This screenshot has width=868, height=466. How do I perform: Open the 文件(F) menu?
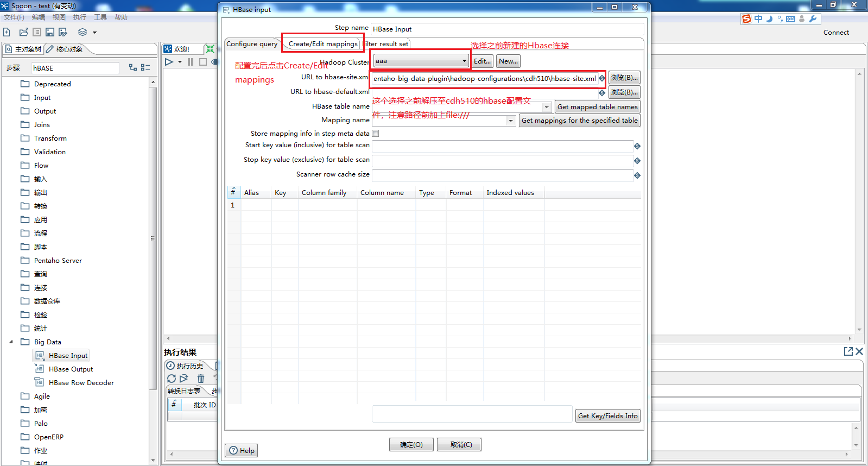click(14, 17)
